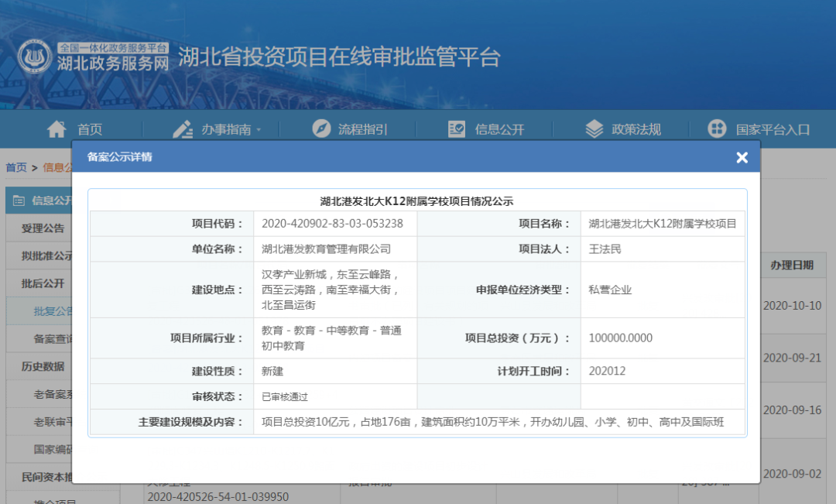Image resolution: width=836 pixels, height=504 pixels.
Task: Click the stacked layers icon for 政策法规
Action: click(x=594, y=129)
